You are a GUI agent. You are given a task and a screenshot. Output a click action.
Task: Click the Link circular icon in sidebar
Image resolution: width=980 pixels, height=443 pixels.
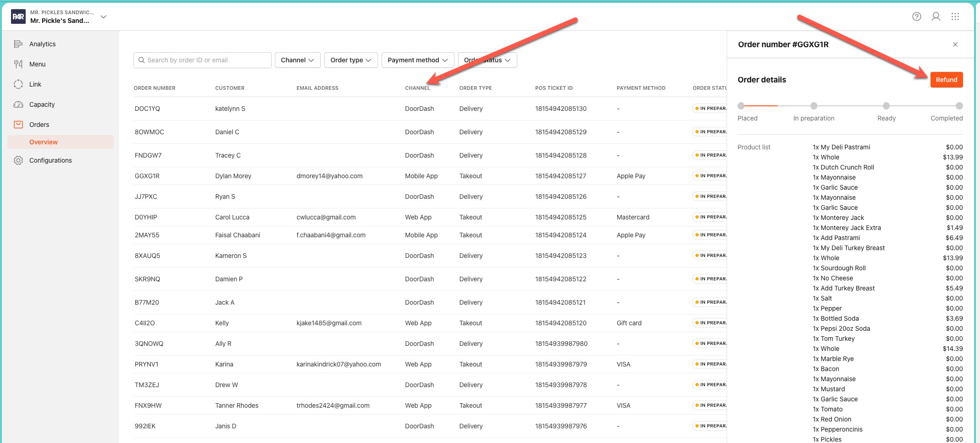click(18, 84)
